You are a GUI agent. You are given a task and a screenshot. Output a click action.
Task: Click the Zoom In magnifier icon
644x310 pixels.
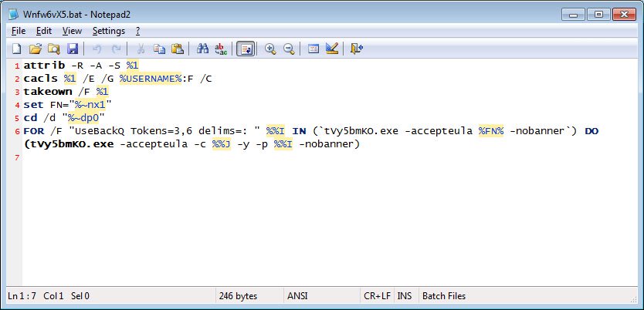coord(270,49)
